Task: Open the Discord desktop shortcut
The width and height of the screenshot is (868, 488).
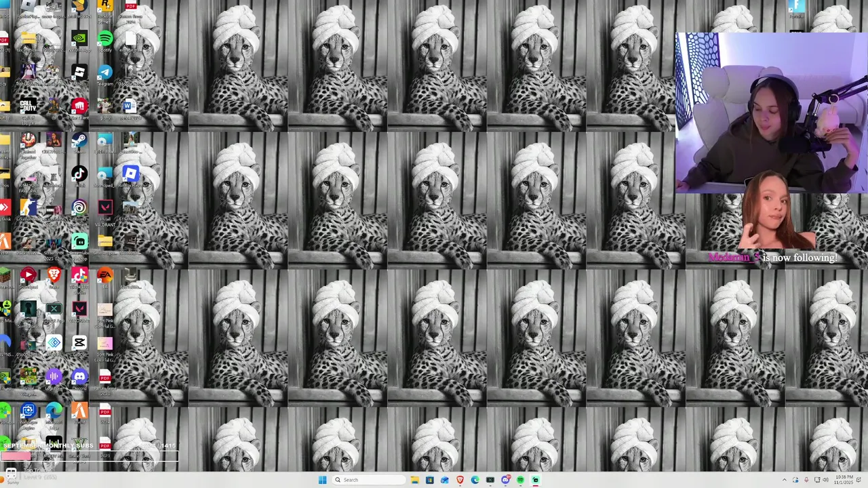Action: coord(79,377)
